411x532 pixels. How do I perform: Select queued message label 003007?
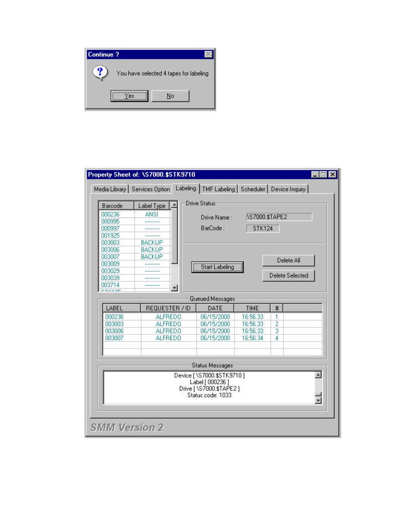click(x=114, y=338)
